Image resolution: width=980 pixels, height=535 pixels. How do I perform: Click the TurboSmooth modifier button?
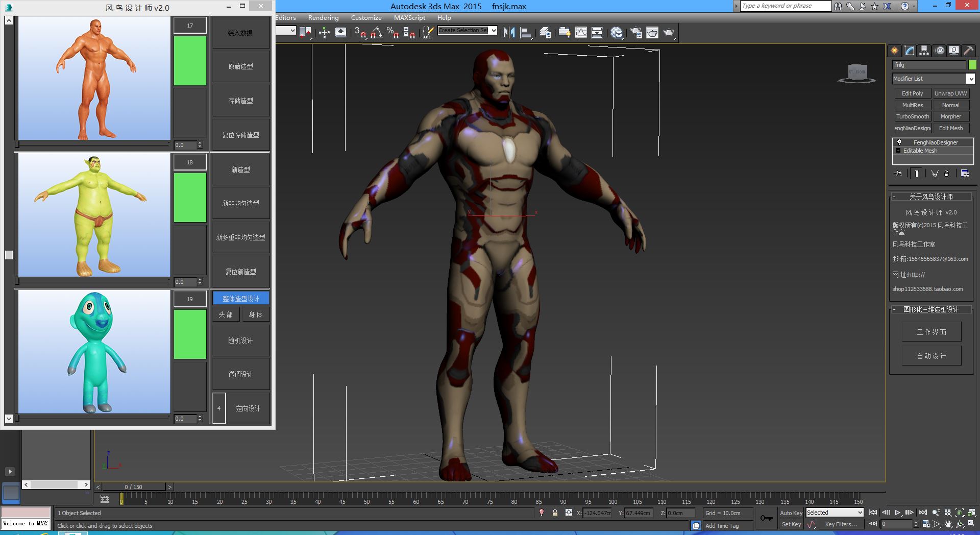tap(912, 116)
